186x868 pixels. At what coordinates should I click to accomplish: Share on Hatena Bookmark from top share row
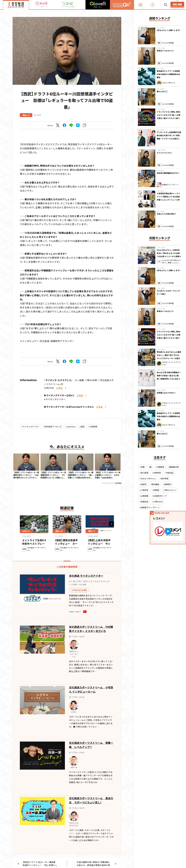pos(78,125)
